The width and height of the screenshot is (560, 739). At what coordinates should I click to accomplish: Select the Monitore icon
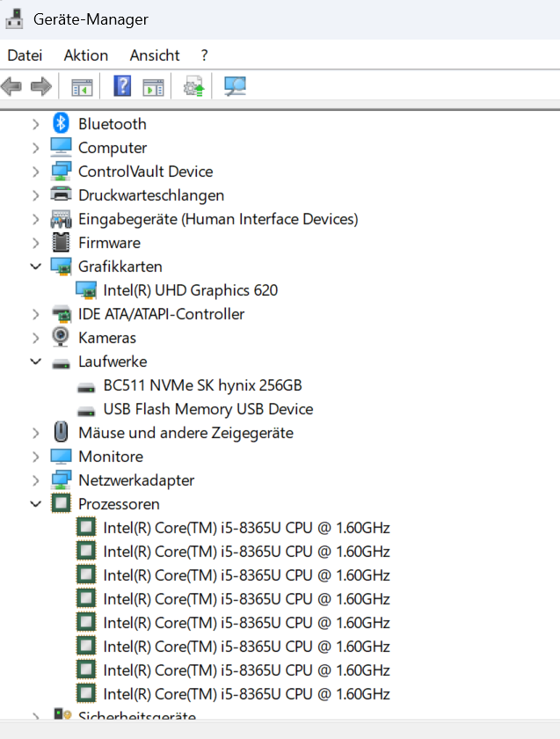pos(61,457)
